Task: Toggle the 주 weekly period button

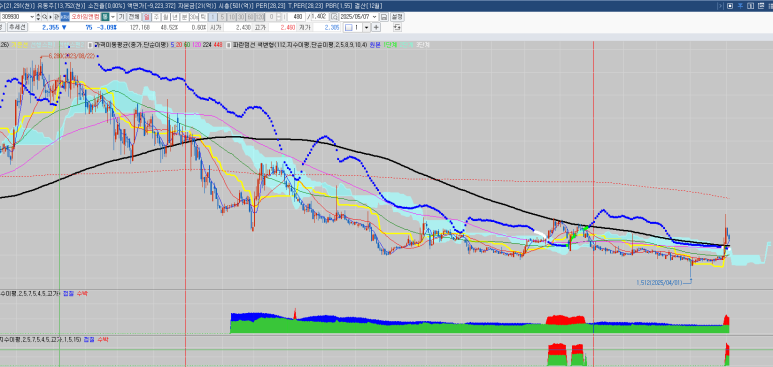Action: pos(156,17)
